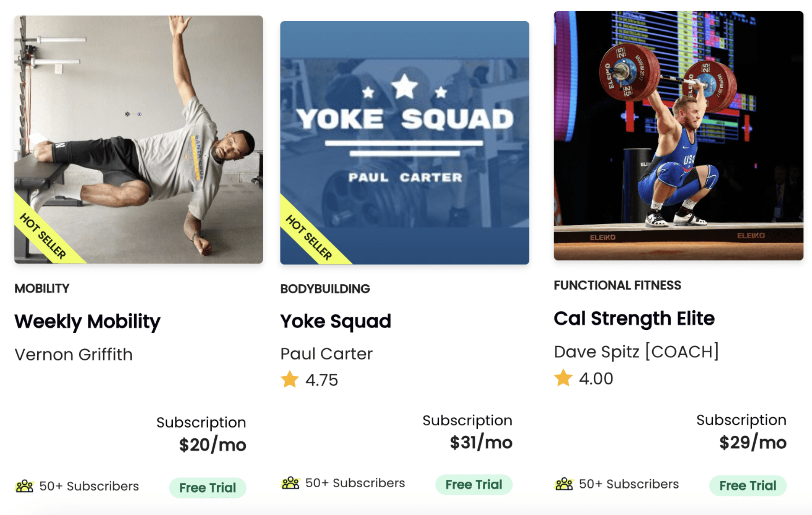812x515 pixels.
Task: View Dave Spitz [COACH] name link
Action: point(636,352)
